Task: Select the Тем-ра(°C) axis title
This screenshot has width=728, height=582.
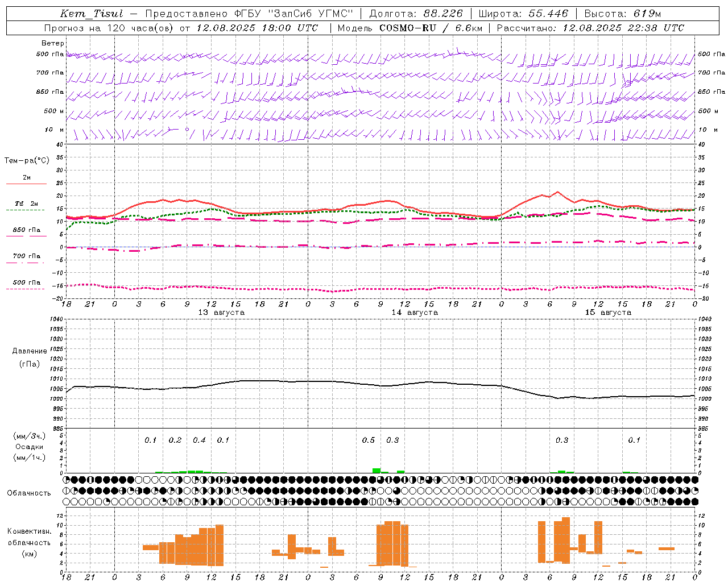Action: pos(27,160)
